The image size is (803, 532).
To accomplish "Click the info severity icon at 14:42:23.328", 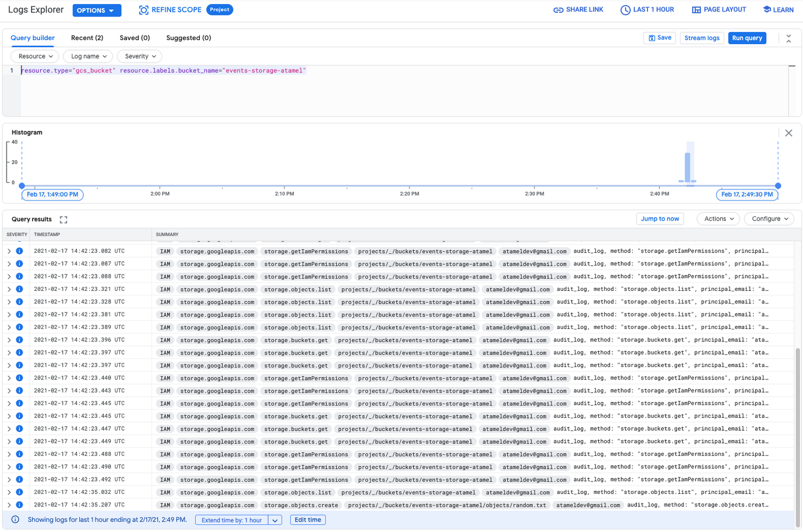I will [x=20, y=302].
